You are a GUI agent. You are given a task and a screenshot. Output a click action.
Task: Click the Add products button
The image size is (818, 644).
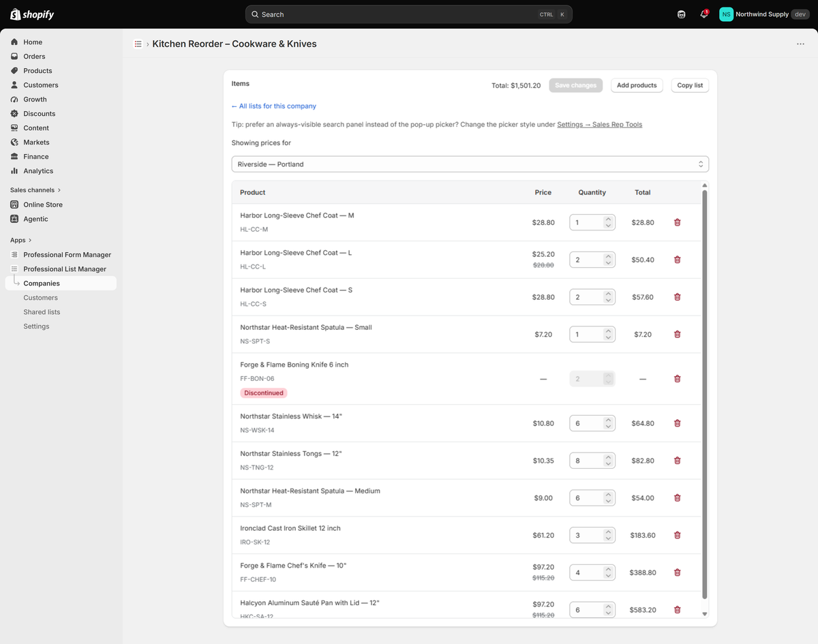(637, 85)
